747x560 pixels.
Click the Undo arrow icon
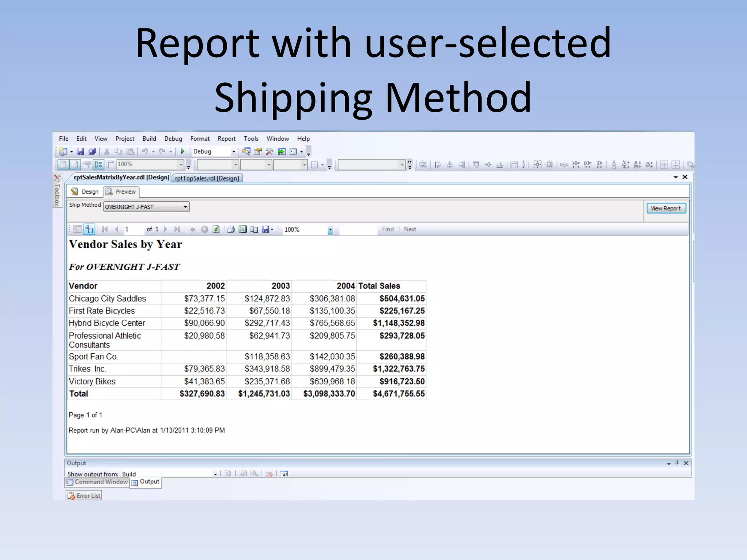(x=145, y=151)
